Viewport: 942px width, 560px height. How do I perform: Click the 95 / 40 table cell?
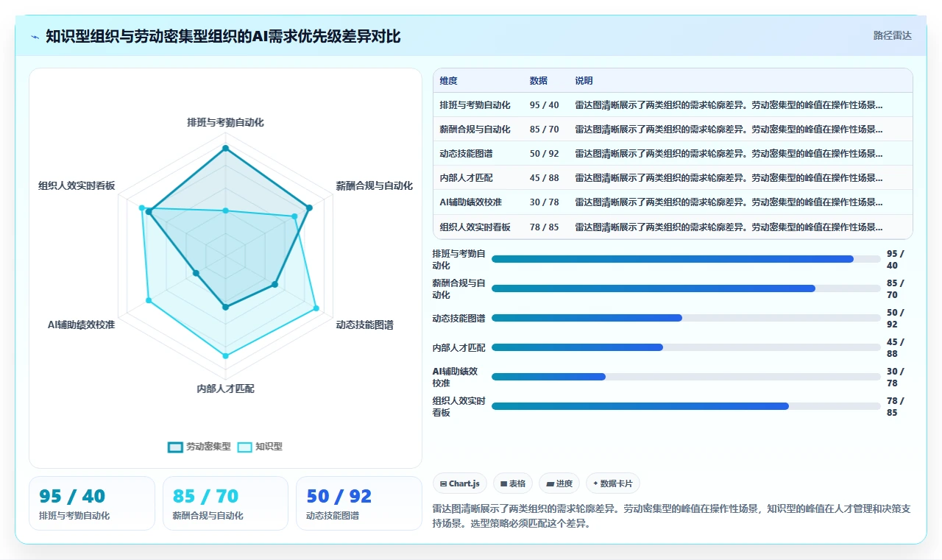(x=544, y=105)
